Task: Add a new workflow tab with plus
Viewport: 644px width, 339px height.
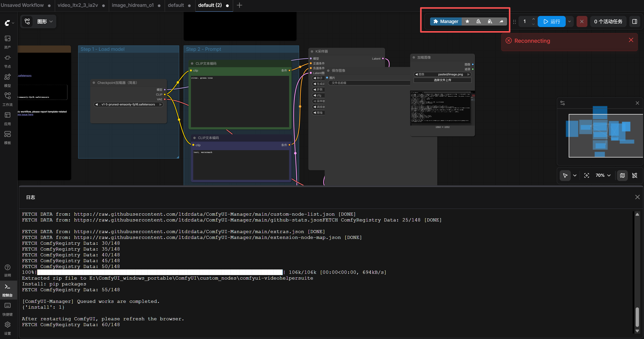Action: tap(239, 5)
